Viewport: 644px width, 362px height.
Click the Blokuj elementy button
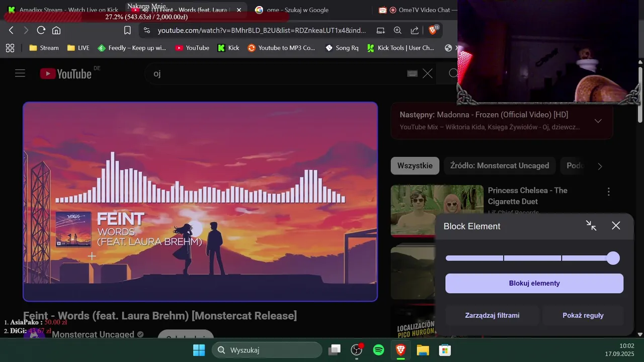pyautogui.click(x=534, y=284)
